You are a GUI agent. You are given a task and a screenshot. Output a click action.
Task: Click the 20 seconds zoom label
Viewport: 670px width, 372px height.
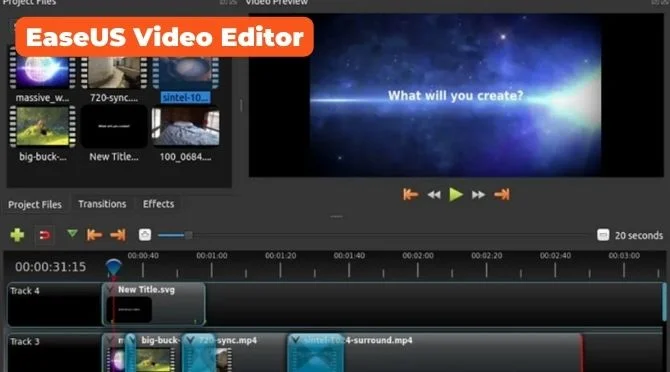639,235
